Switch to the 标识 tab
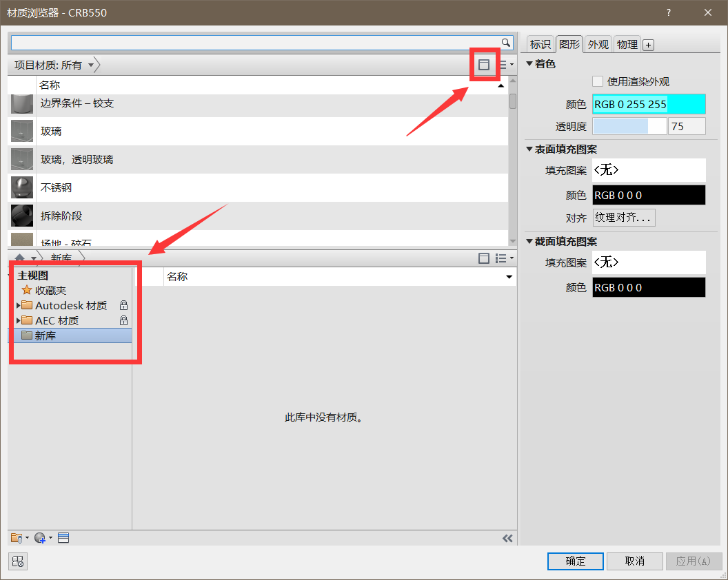Image resolution: width=728 pixels, height=580 pixels. 540,45
